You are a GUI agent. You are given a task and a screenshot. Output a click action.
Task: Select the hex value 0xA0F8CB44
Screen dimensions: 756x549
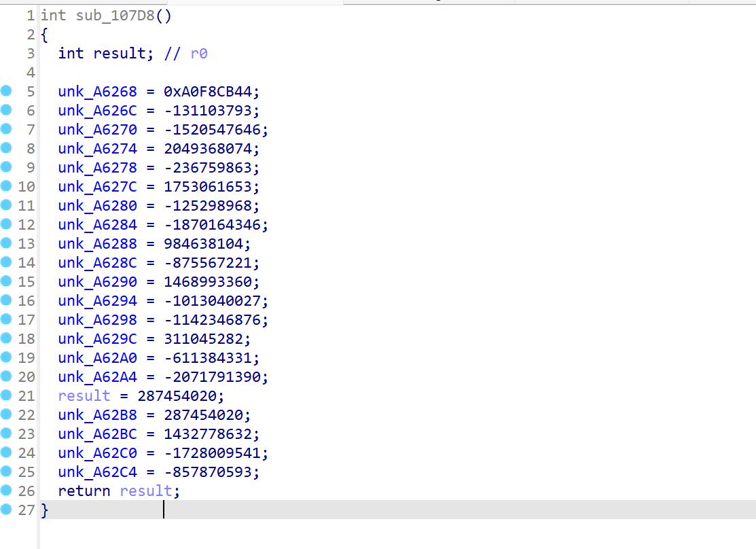point(211,91)
